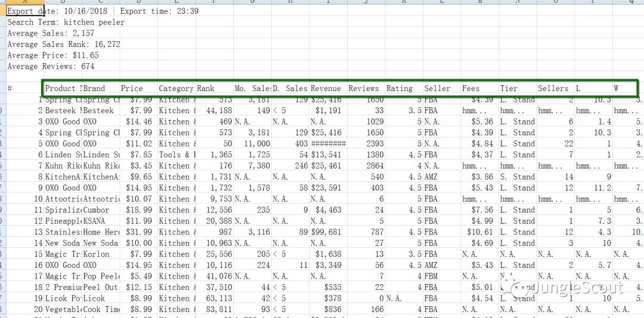Select the 'Tools &' category cell
This screenshot has width=644, height=318.
tap(177, 155)
